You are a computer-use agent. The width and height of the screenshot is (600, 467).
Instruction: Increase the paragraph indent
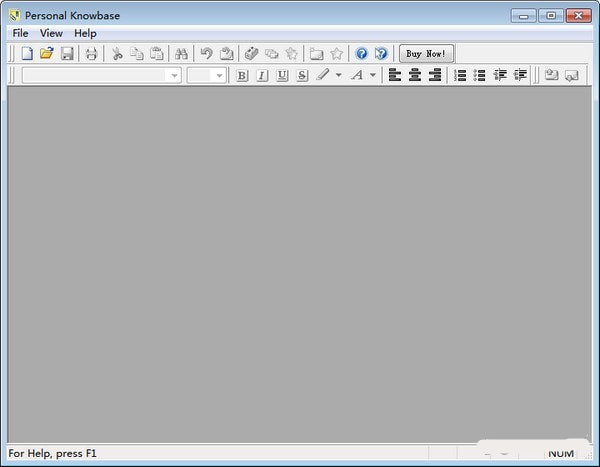[520, 75]
